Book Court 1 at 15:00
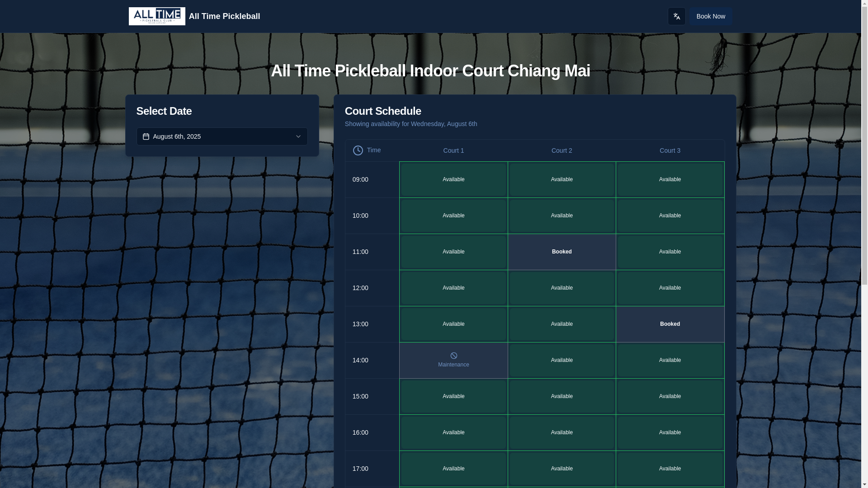The height and width of the screenshot is (488, 868). click(453, 396)
